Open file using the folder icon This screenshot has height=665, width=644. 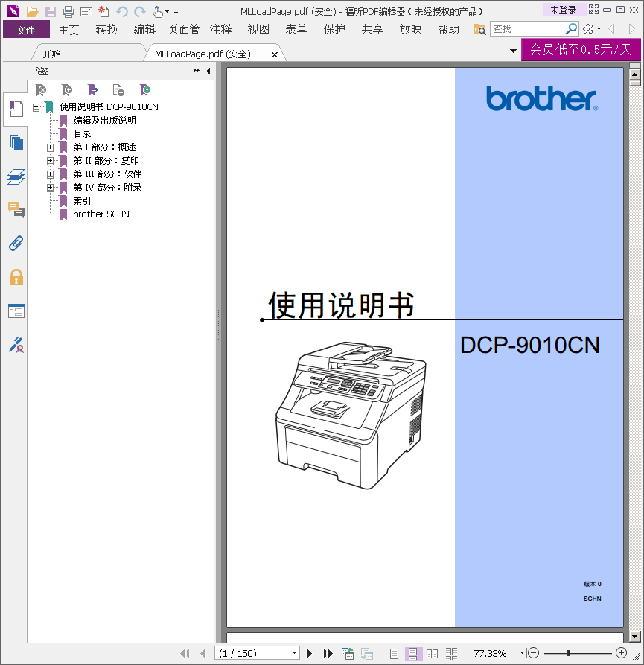click(x=32, y=11)
